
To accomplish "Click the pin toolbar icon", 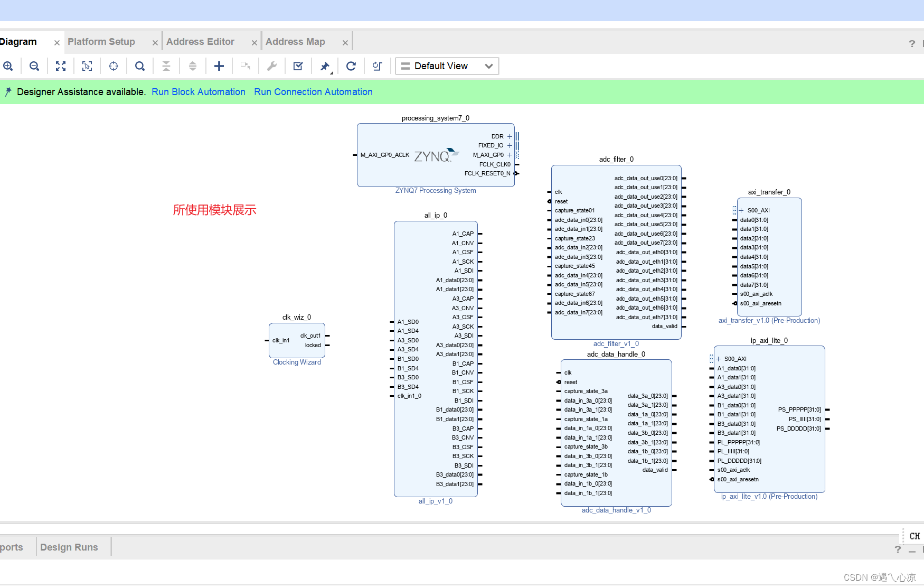I will coord(325,66).
